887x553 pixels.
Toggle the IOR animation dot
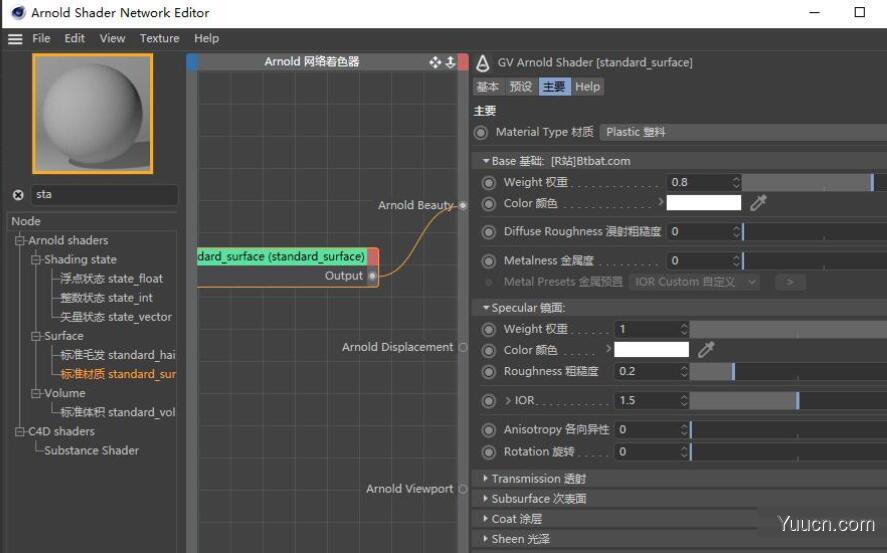click(489, 401)
